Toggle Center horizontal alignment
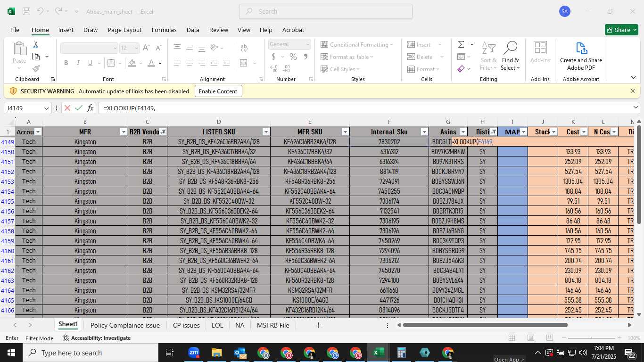The width and height of the screenshot is (644, 362). (x=190, y=63)
